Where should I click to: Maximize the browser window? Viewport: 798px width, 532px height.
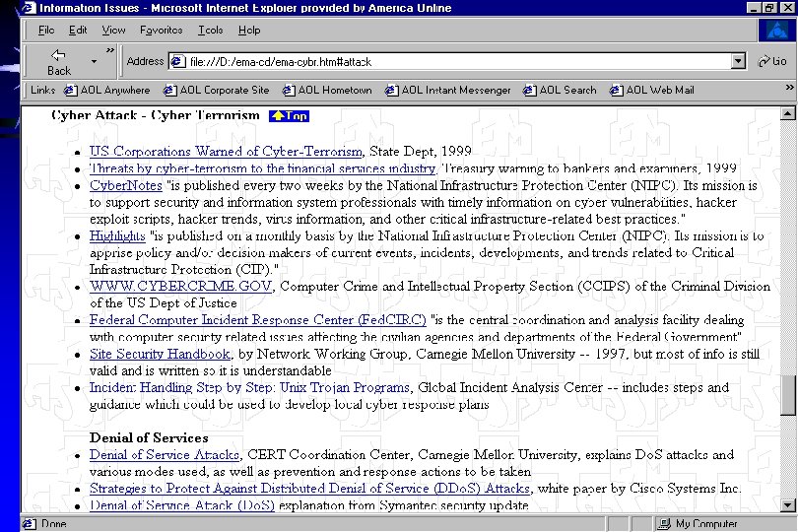pyautogui.click(x=769, y=8)
